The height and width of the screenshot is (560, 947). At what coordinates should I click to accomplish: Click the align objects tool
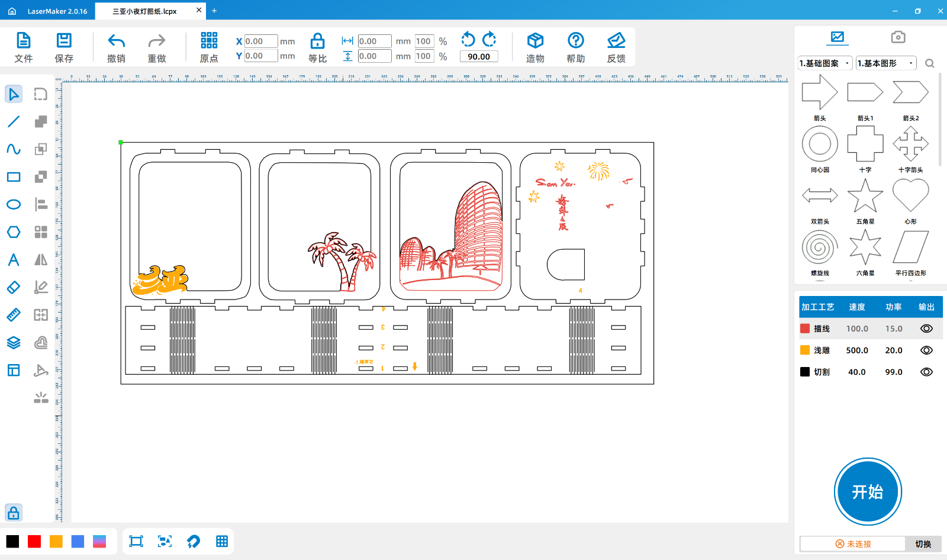click(x=41, y=204)
